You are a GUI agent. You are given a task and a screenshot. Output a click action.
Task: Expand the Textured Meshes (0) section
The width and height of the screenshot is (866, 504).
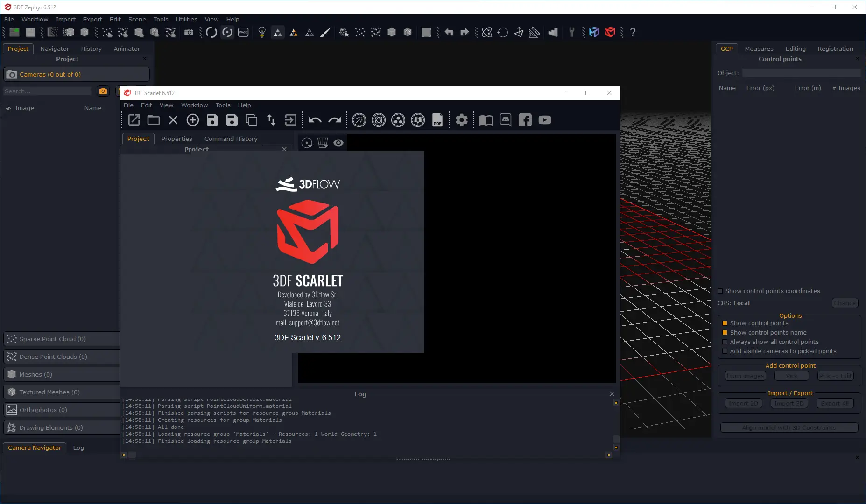(62, 392)
